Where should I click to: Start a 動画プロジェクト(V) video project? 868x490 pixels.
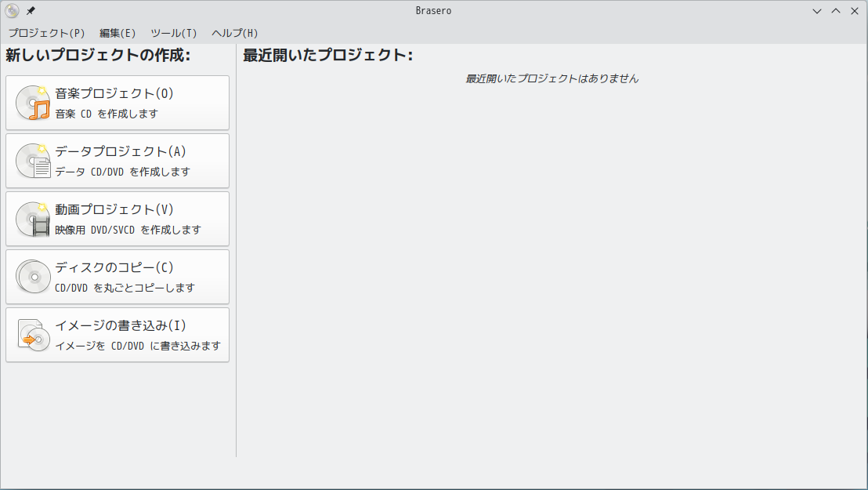tap(118, 219)
